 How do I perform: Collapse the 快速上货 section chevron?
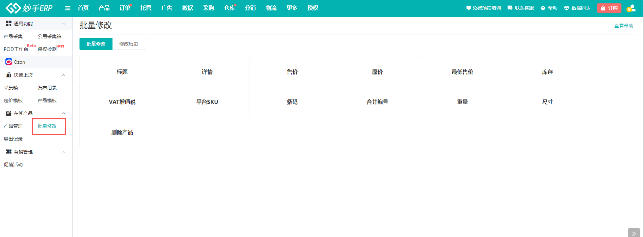[63, 75]
